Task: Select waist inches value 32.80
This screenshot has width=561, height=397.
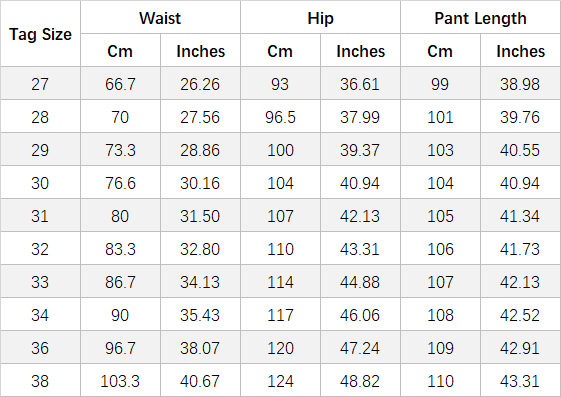Action: click(200, 249)
